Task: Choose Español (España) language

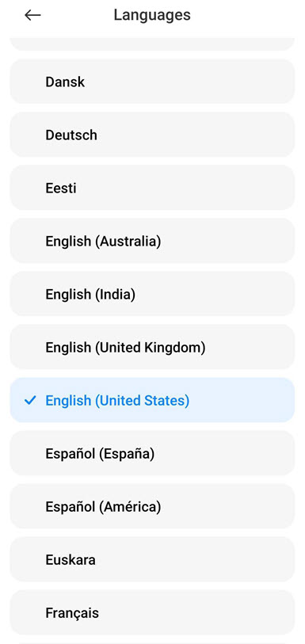Action: tap(152, 454)
